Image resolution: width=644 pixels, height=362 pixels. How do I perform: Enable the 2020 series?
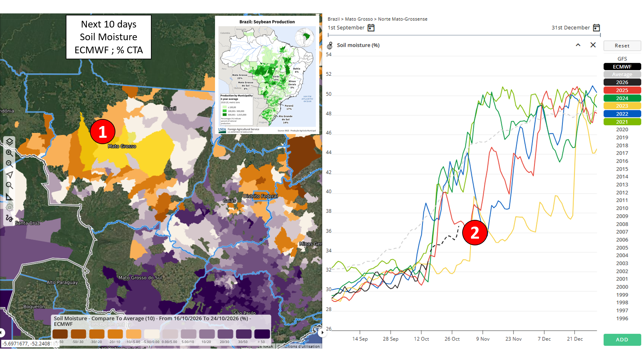622,130
